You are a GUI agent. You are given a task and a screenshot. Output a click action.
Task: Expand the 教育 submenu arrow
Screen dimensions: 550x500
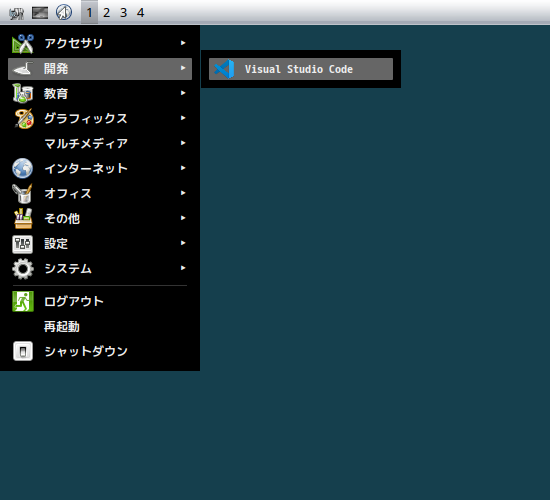click(183, 93)
